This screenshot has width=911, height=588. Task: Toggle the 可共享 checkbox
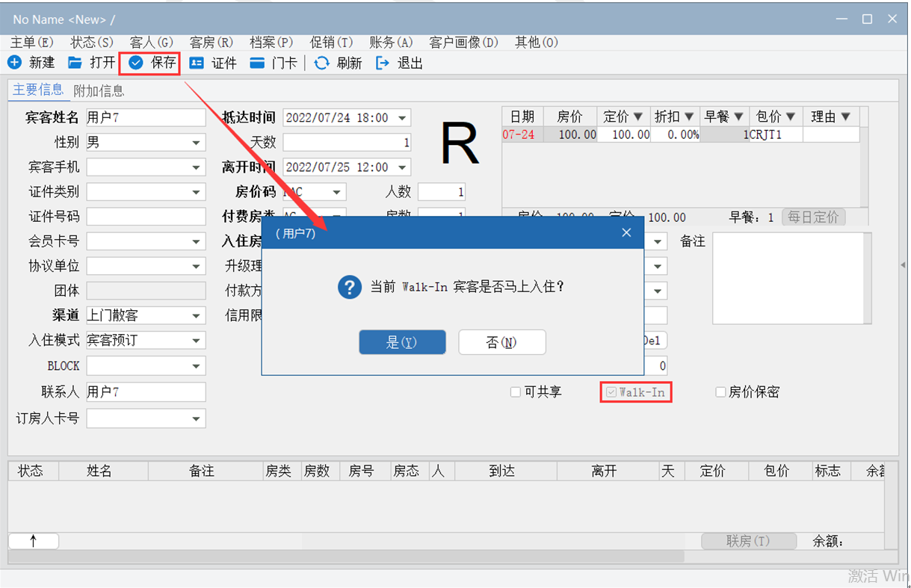point(516,392)
